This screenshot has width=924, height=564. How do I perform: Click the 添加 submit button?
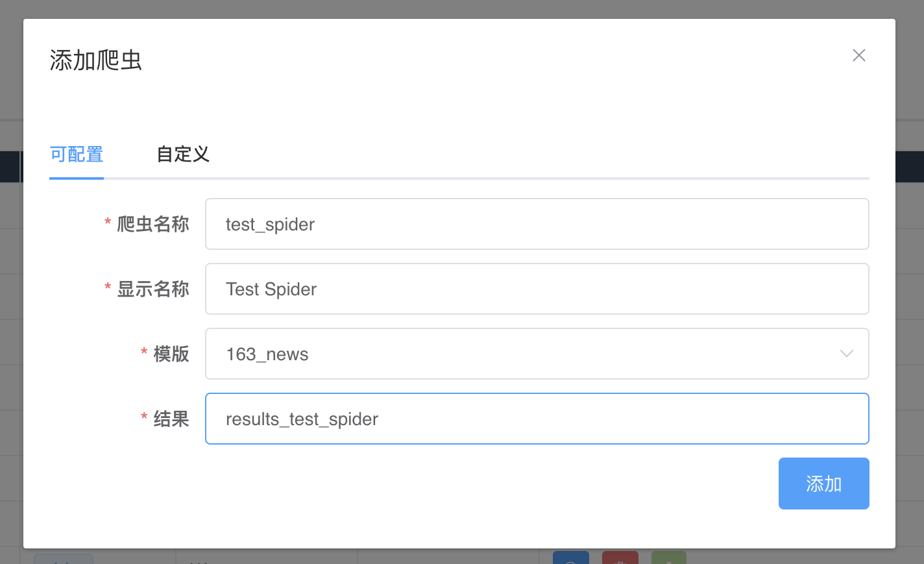point(823,484)
